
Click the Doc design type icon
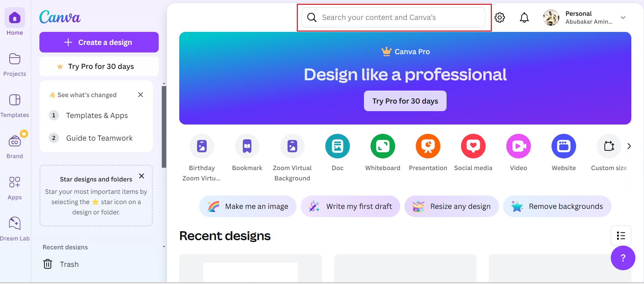337,146
